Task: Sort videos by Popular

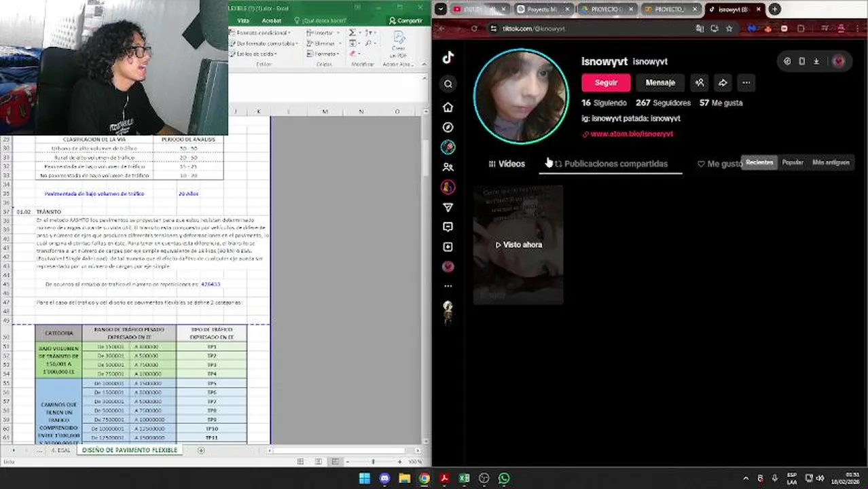Action: (793, 162)
